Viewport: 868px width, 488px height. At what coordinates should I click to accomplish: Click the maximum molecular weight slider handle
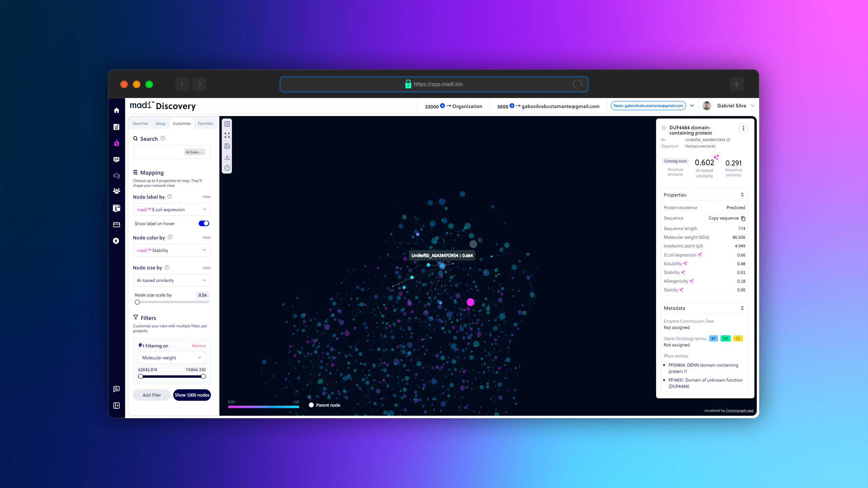tap(203, 377)
